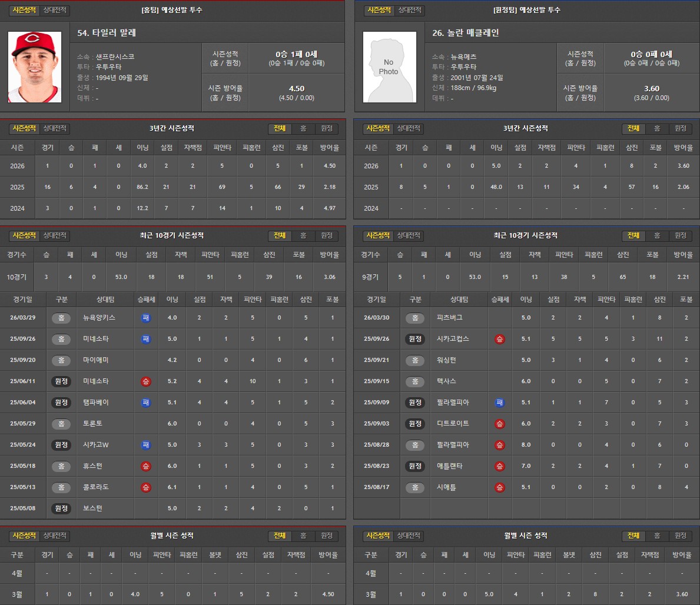Screen dimensions: 700x605
Task: Switch to 시즌성적 tab in away pitcher's 3년간 section
Action: 379,128
